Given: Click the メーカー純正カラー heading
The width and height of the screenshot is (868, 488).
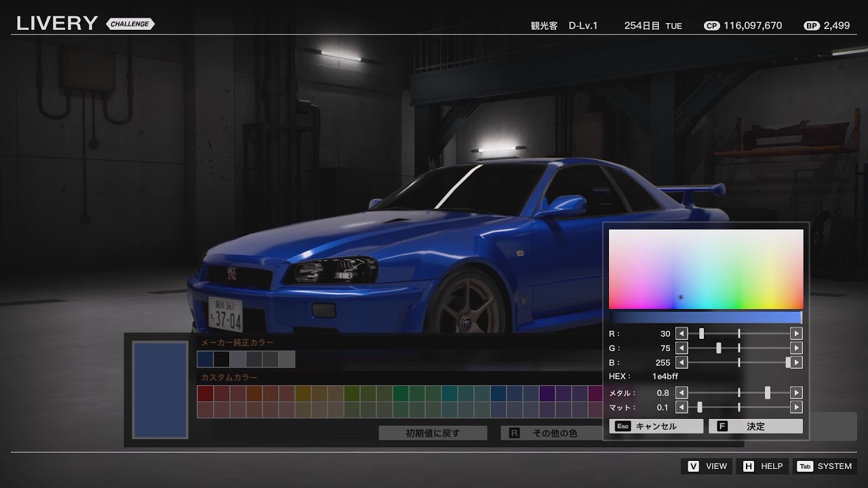Looking at the screenshot, I should tap(237, 343).
